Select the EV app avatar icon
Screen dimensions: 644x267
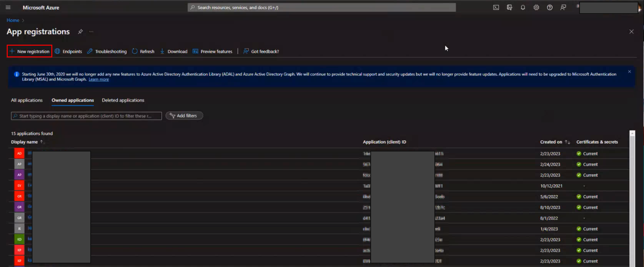(19, 186)
